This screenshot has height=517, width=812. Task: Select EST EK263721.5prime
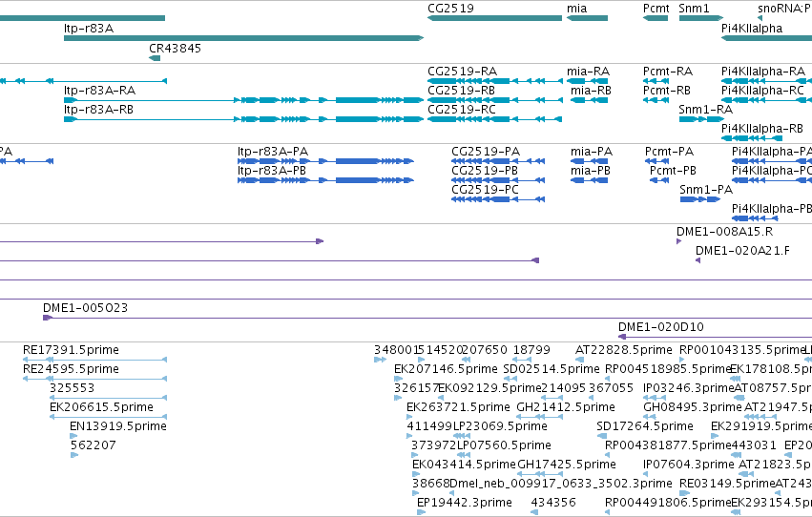(458, 406)
